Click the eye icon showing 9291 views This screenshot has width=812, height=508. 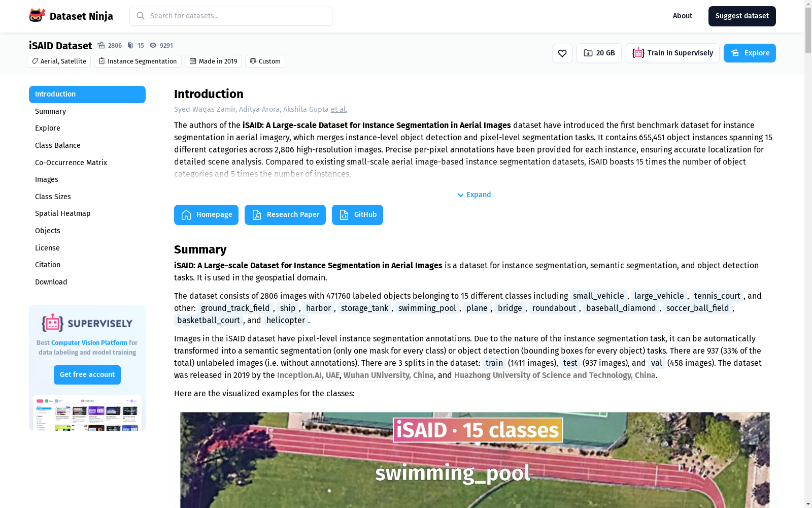coord(153,45)
